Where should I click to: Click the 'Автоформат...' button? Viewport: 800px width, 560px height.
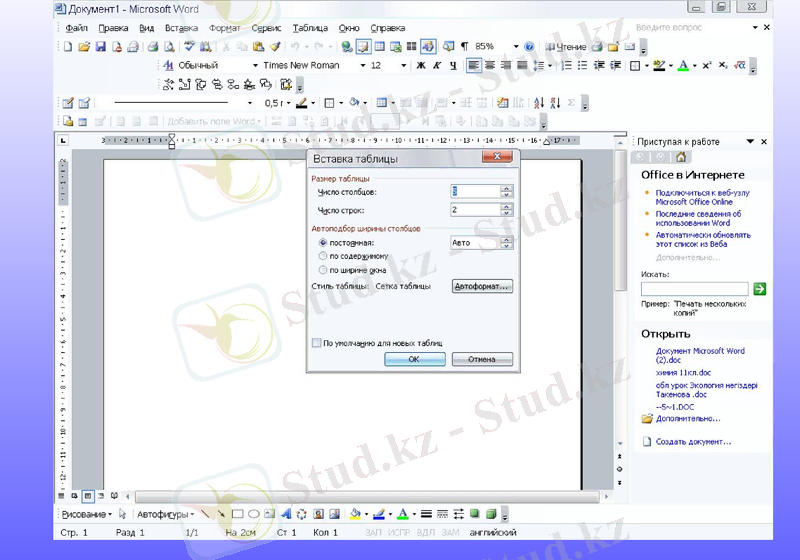click(482, 286)
